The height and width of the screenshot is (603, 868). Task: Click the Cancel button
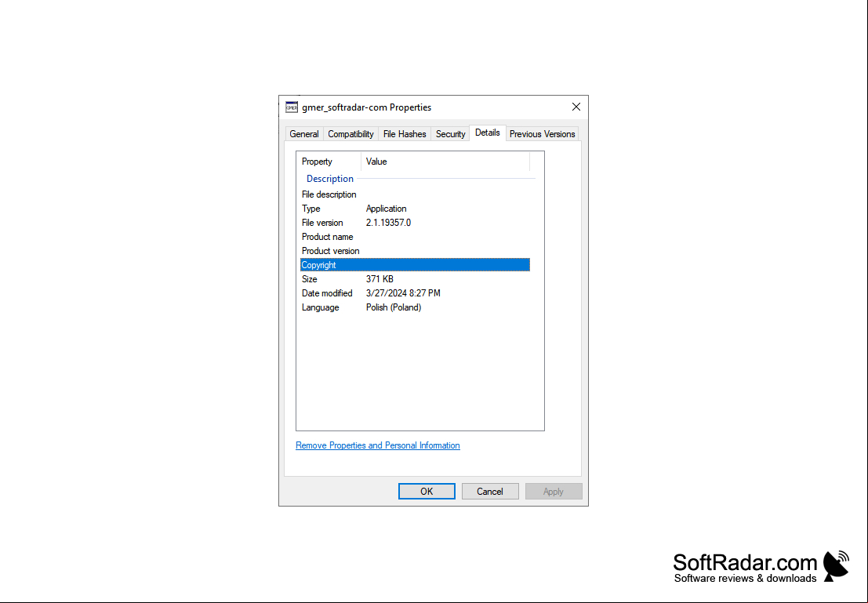490,491
